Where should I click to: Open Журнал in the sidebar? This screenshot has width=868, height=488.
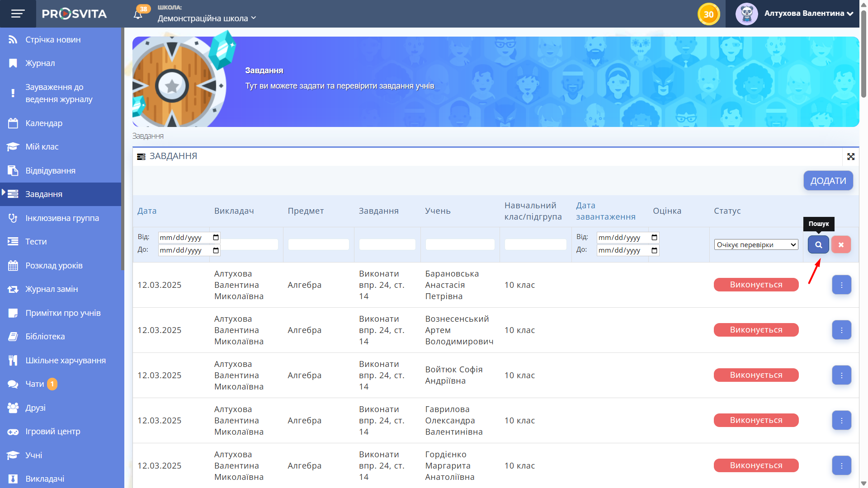tap(40, 63)
